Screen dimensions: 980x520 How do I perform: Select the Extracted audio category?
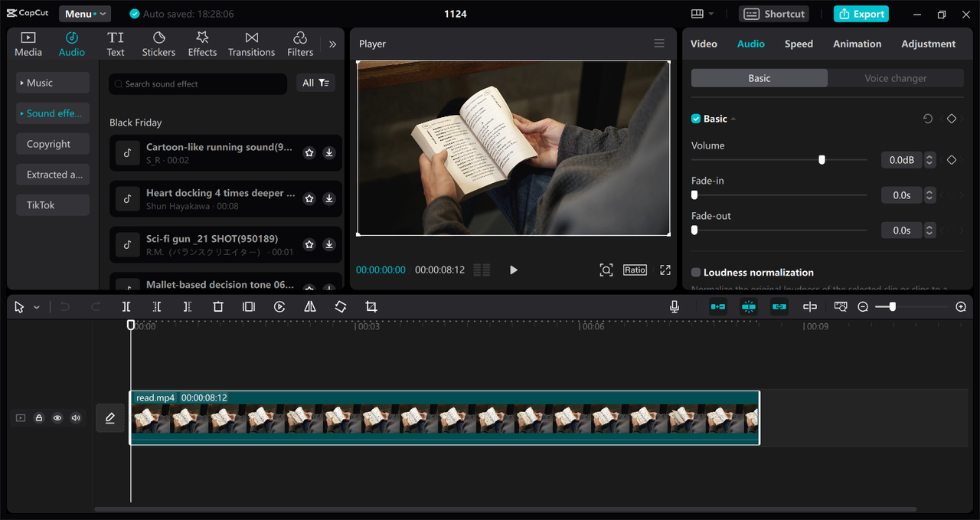[x=53, y=175]
